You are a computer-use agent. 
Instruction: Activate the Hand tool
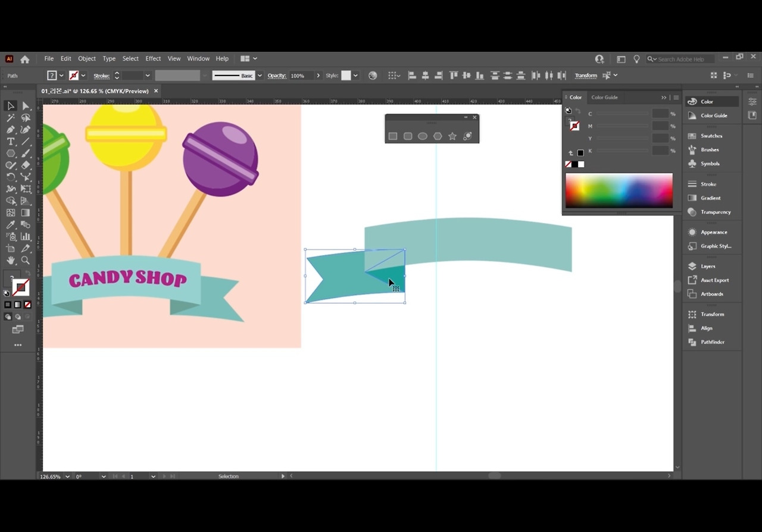tap(11, 261)
